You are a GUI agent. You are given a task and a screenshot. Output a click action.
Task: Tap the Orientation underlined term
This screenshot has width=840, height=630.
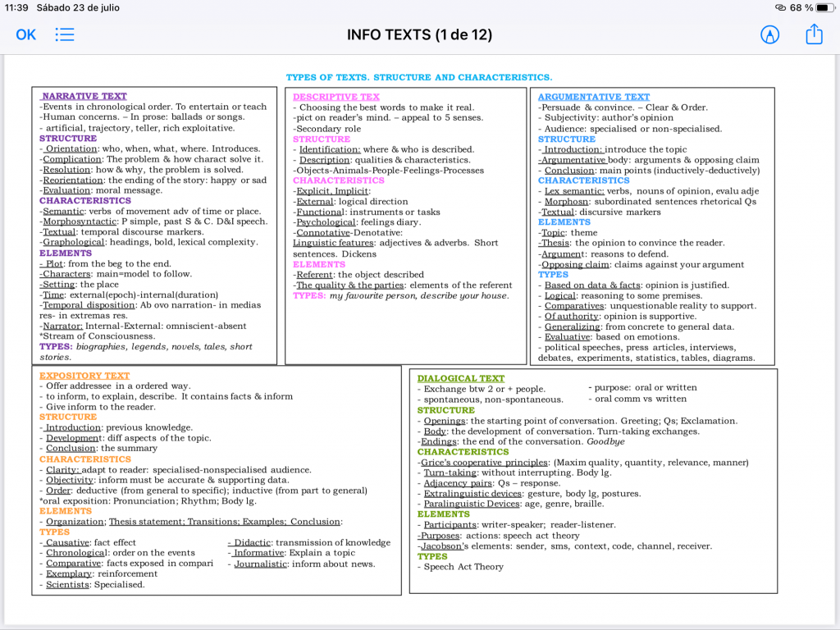tap(71, 148)
